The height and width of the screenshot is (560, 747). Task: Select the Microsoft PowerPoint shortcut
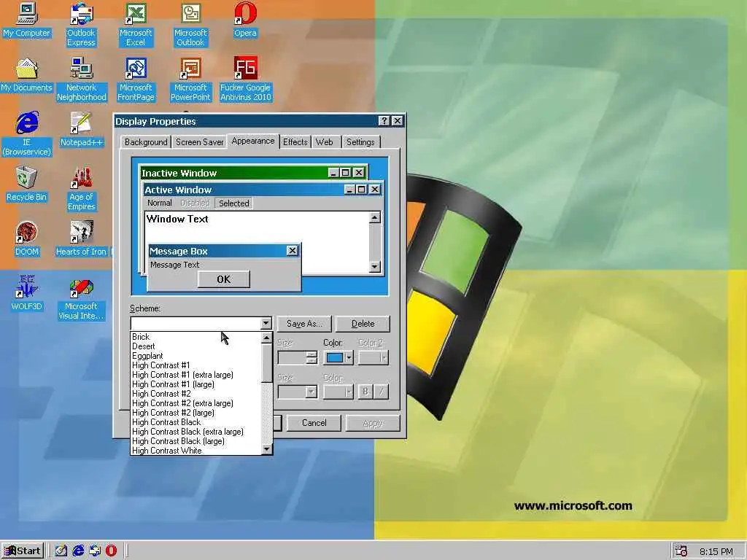190,79
